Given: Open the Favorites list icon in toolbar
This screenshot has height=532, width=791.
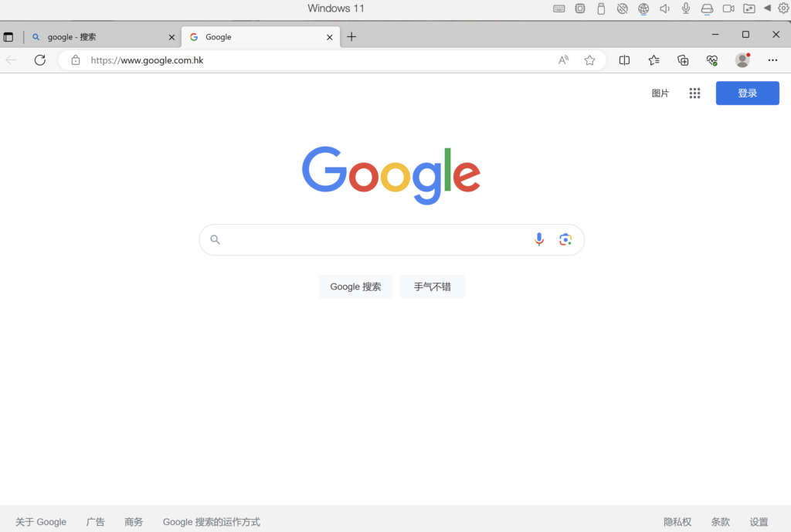Looking at the screenshot, I should (654, 60).
